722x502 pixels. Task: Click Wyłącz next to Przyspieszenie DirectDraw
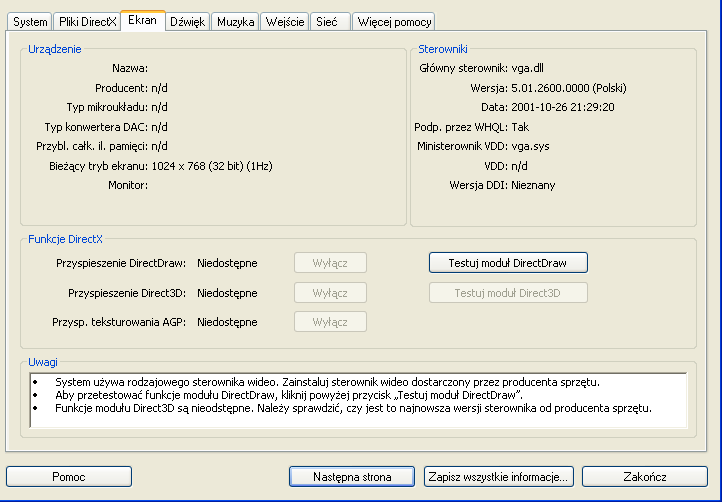click(x=330, y=263)
